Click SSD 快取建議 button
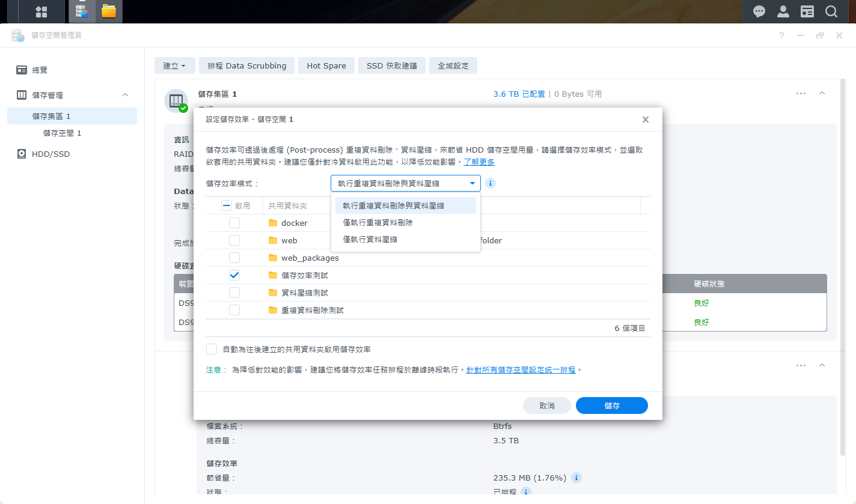Viewport: 856px width, 504px height. [392, 65]
